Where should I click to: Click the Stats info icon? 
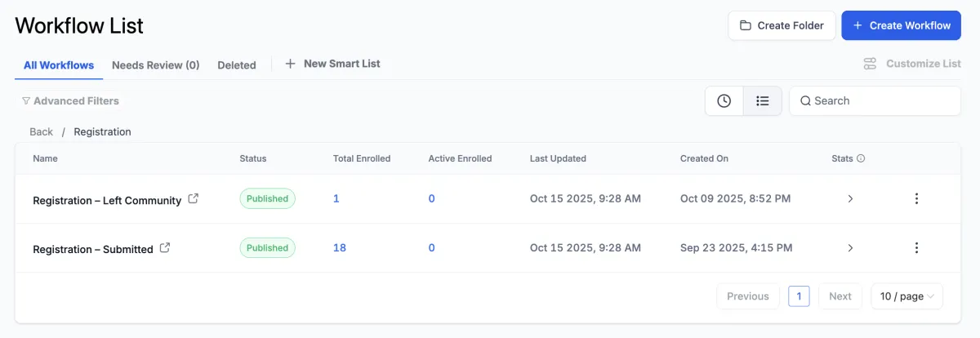coord(861,158)
